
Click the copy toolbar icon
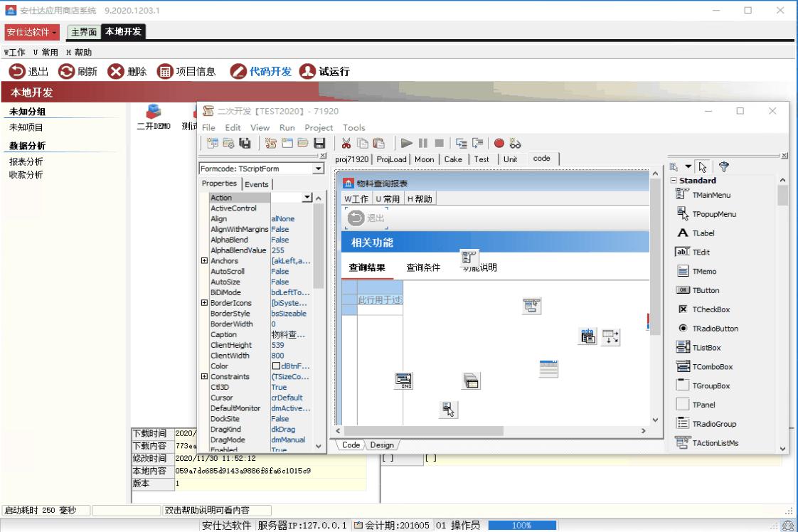tap(362, 143)
